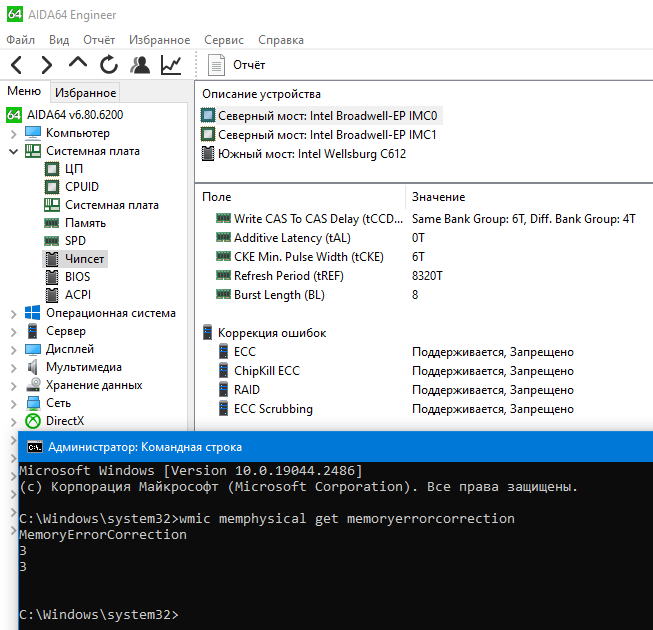The width and height of the screenshot is (653, 630).
Task: Select the Чипсет tree item
Action: tap(85, 259)
